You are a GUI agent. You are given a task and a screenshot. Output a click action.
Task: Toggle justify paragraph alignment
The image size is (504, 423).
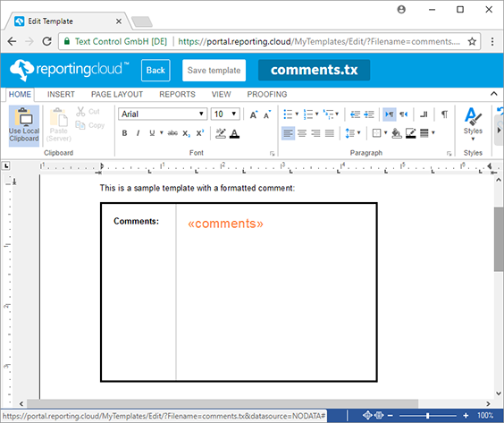coord(330,133)
